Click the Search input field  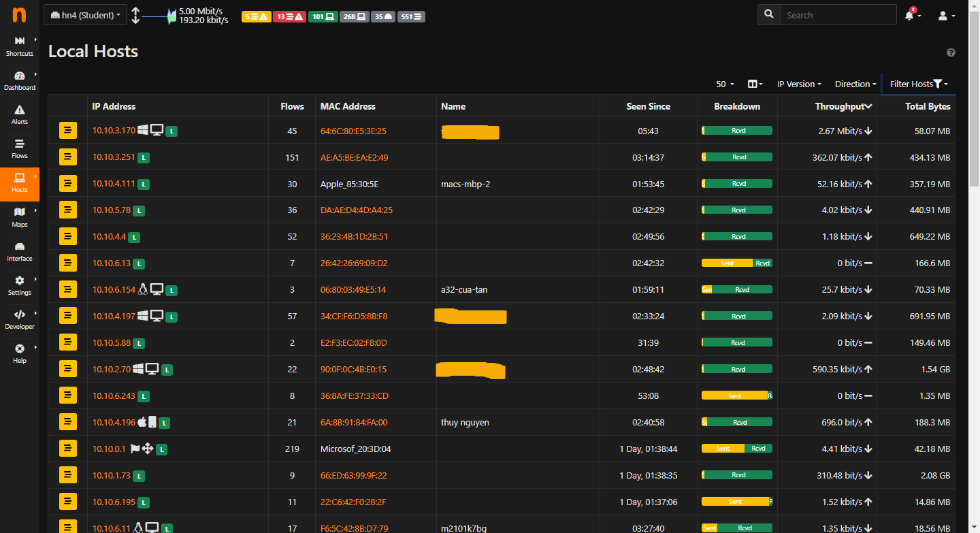point(837,15)
